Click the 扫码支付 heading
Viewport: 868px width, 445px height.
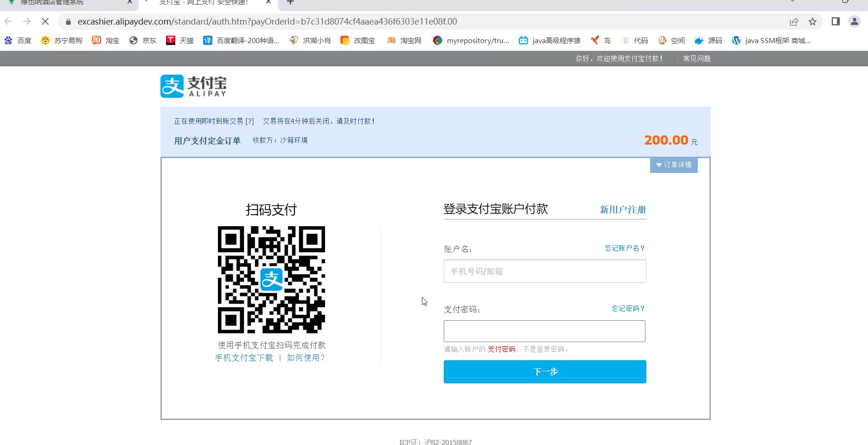[271, 210]
